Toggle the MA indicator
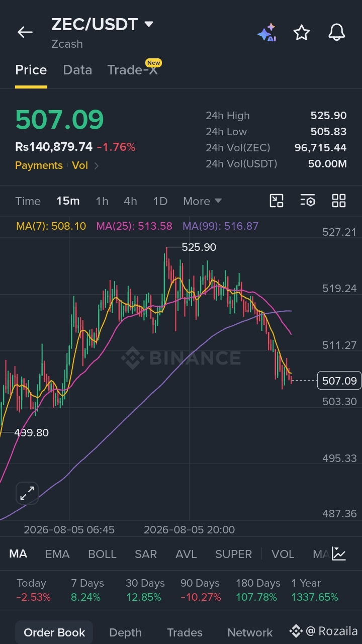 coord(18,554)
